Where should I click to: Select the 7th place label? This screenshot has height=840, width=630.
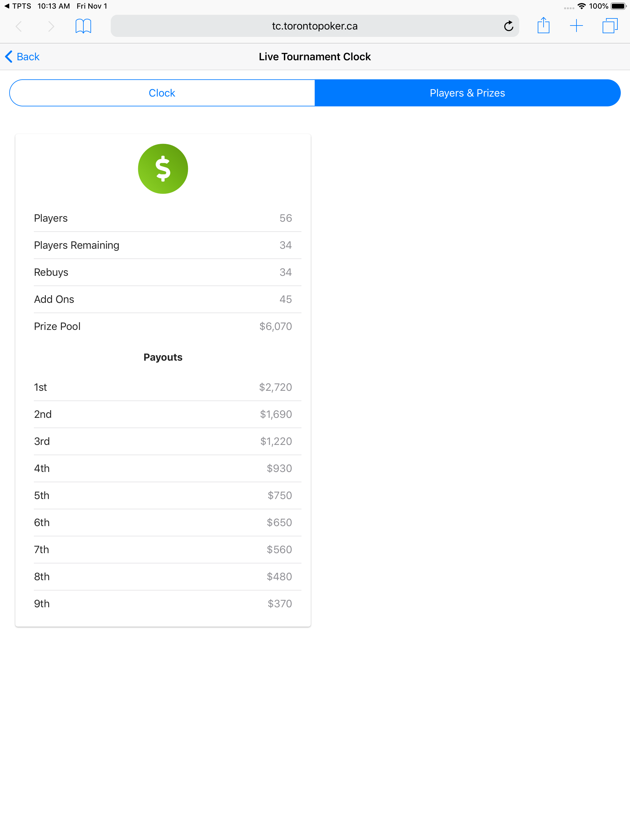coord(42,549)
